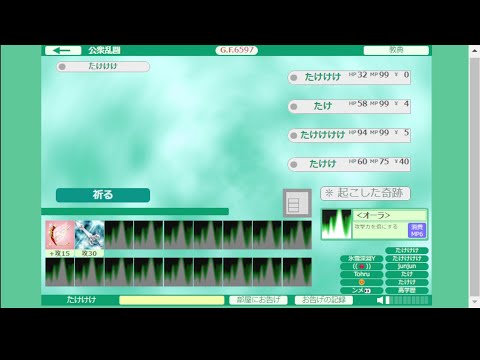This screenshot has height=360, width=480.
Task: Click the 消費MP6 cost badge
Action: click(x=417, y=230)
